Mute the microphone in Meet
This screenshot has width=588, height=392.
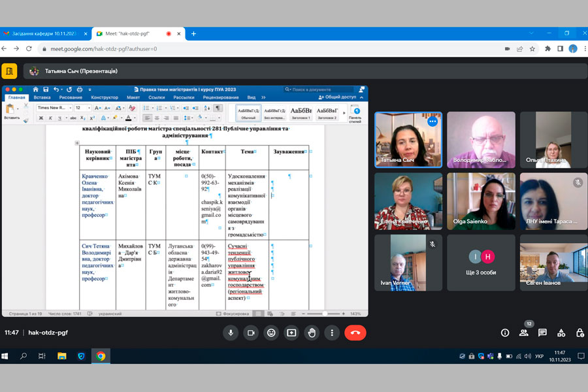(231, 333)
